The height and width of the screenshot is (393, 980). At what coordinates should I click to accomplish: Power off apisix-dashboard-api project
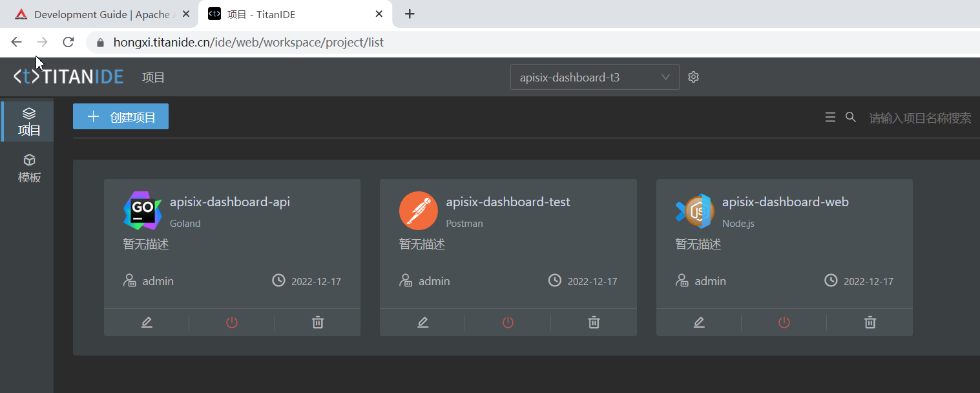pos(231,322)
